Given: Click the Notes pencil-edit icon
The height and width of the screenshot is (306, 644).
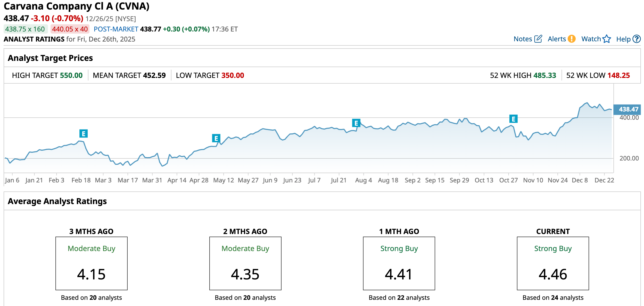Looking at the screenshot, I should coord(538,39).
